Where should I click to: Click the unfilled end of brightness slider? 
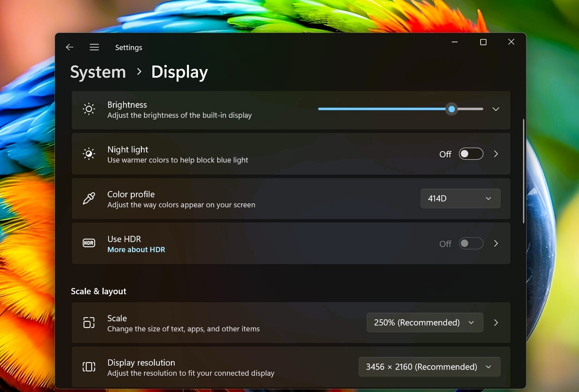(x=470, y=109)
